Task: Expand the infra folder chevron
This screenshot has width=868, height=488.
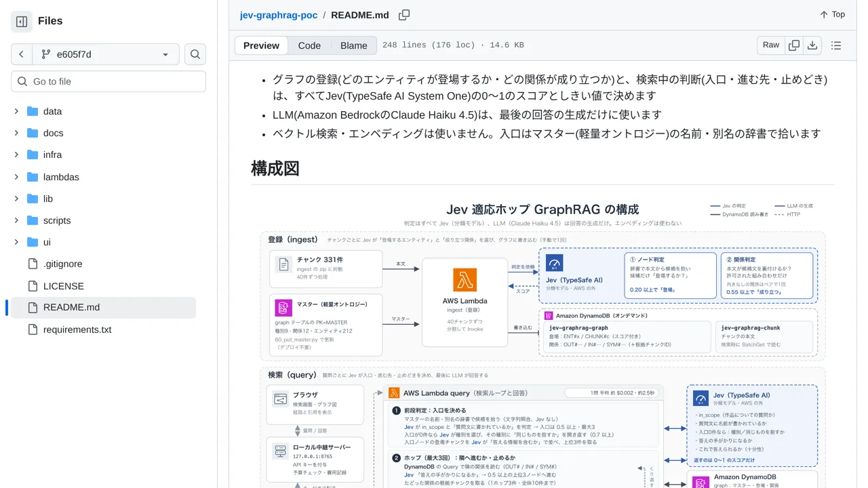Action: pos(16,155)
